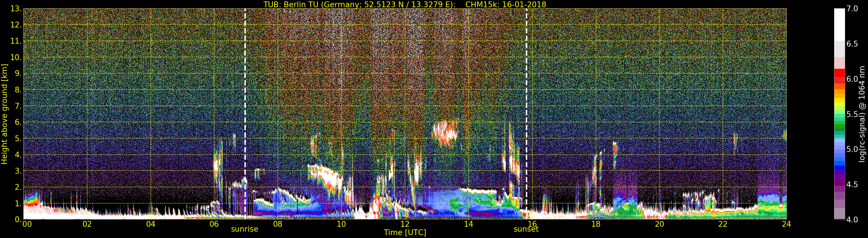Click the height tick label '13.'
Screen dimensions: 868x238
pos(16,9)
